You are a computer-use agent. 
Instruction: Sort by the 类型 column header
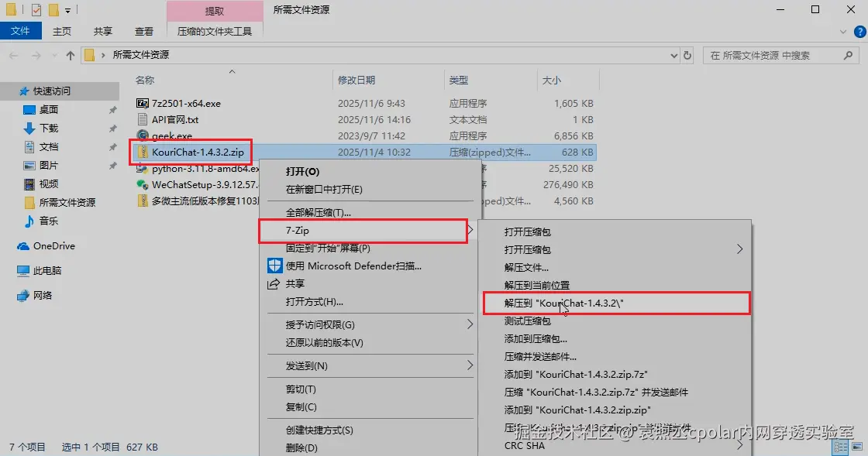pyautogui.click(x=458, y=81)
